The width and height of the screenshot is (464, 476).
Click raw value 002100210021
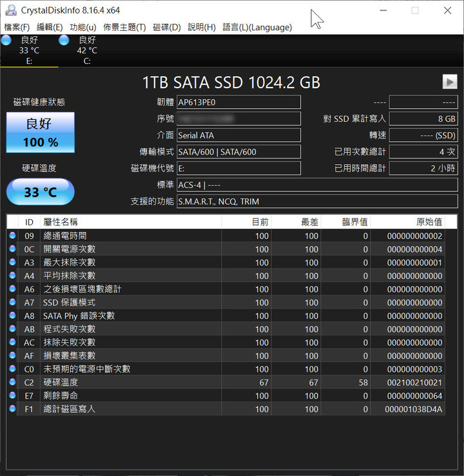pyautogui.click(x=414, y=383)
